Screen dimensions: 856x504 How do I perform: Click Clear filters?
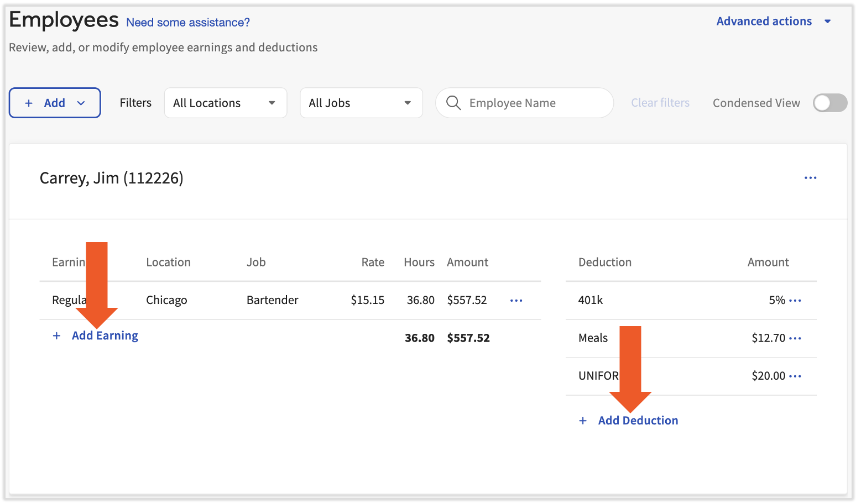(x=660, y=103)
